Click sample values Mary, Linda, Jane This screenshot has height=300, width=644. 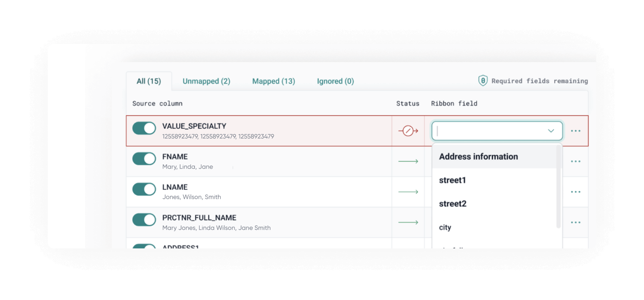click(188, 167)
